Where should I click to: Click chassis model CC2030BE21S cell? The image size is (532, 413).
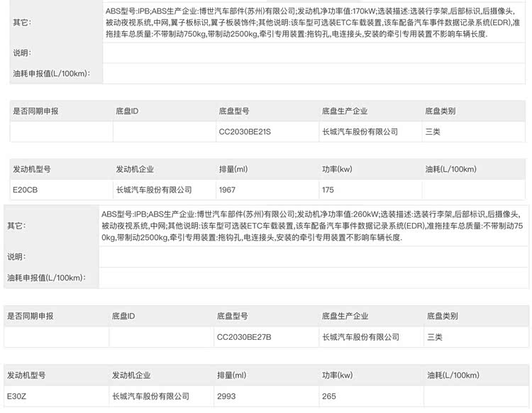267,132
